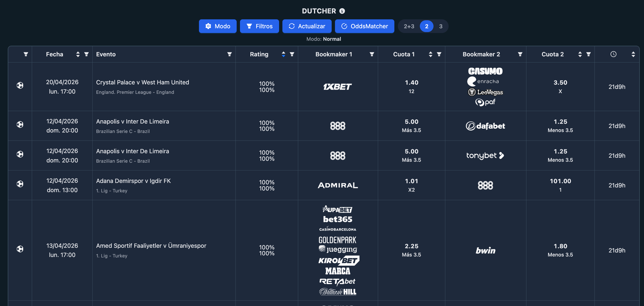Open the Amed Sportif Faaliyetler v Ümraniyespor event
The width and height of the screenshot is (644, 306).
pyautogui.click(x=151, y=246)
